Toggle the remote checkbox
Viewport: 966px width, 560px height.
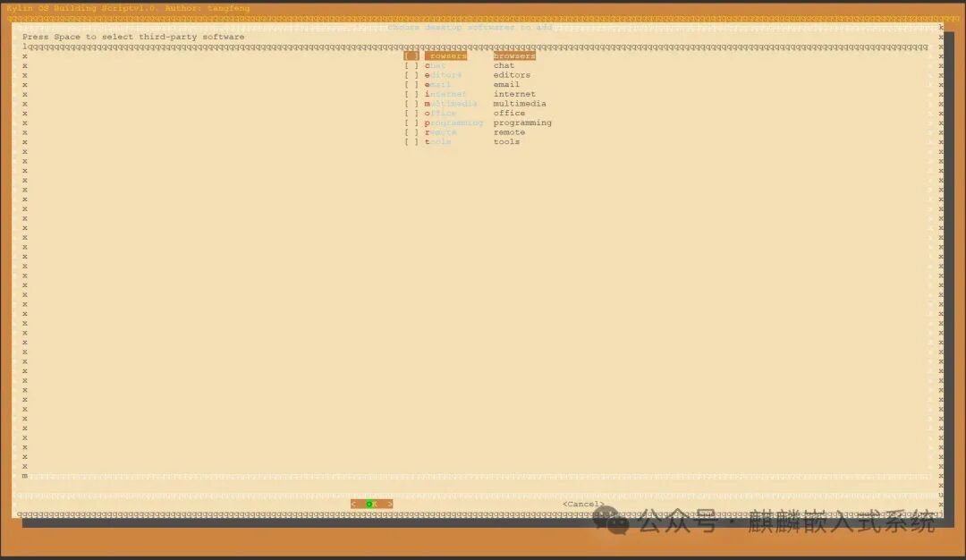[411, 132]
